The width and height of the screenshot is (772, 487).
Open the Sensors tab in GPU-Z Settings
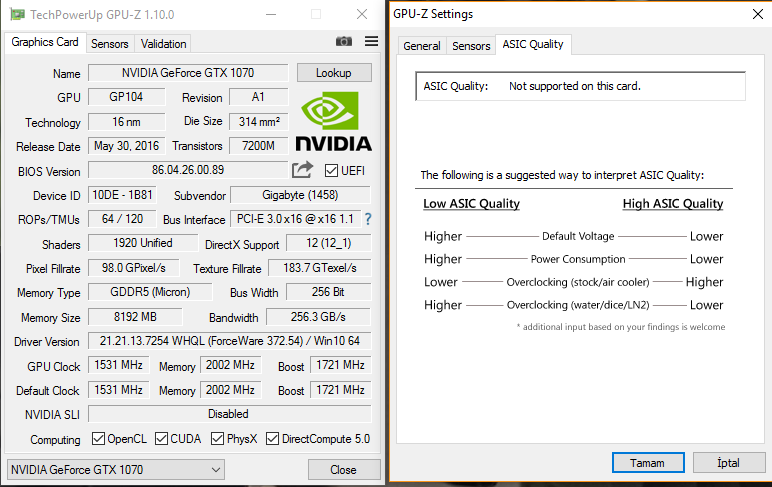[x=471, y=46]
